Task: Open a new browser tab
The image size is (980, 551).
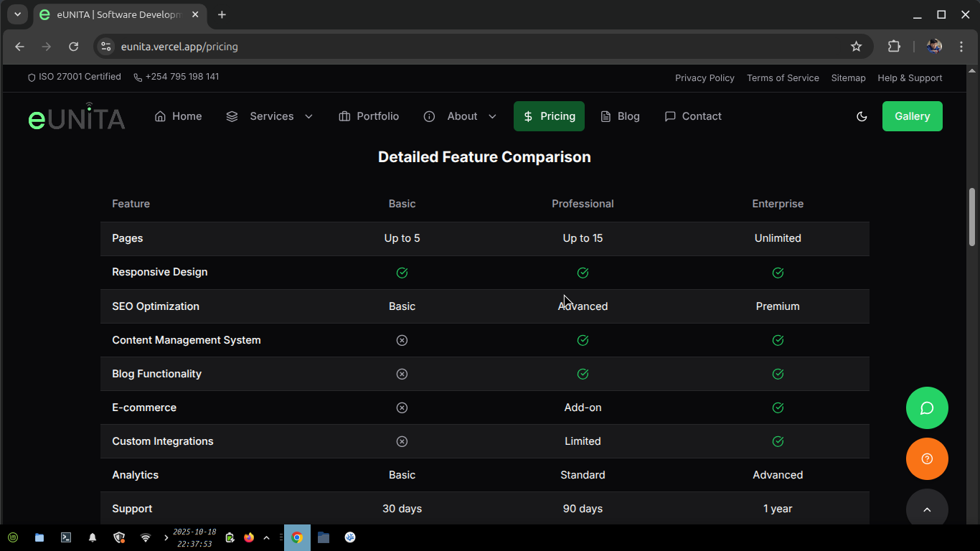Action: pyautogui.click(x=222, y=14)
